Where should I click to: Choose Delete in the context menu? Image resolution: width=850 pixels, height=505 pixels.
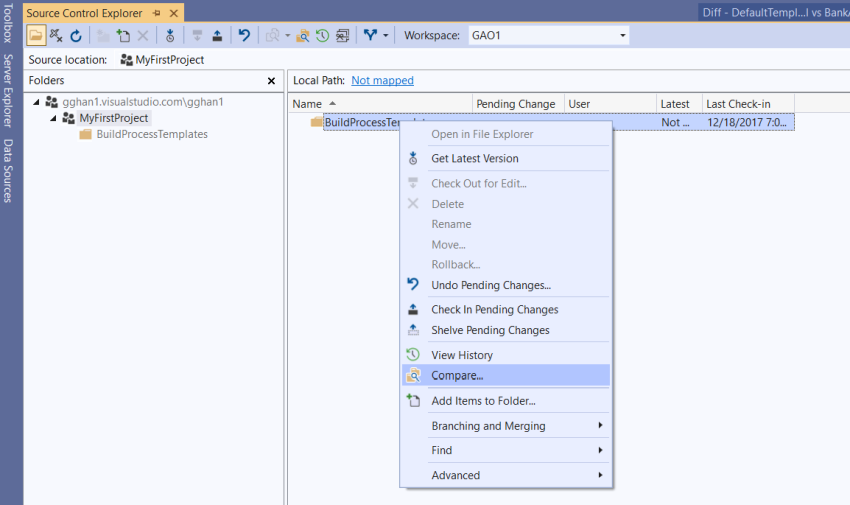(506, 204)
